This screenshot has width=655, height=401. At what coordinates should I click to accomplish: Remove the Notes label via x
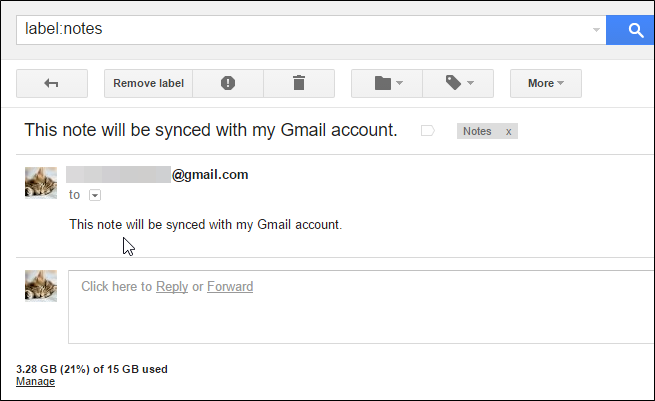click(x=508, y=131)
